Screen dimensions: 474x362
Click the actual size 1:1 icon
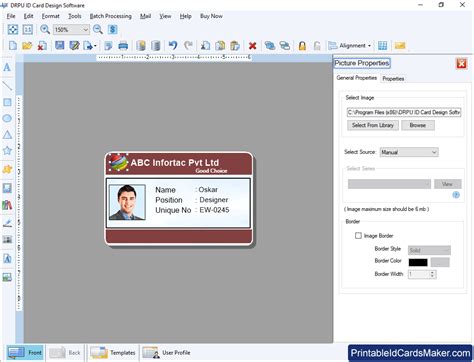coord(27,30)
